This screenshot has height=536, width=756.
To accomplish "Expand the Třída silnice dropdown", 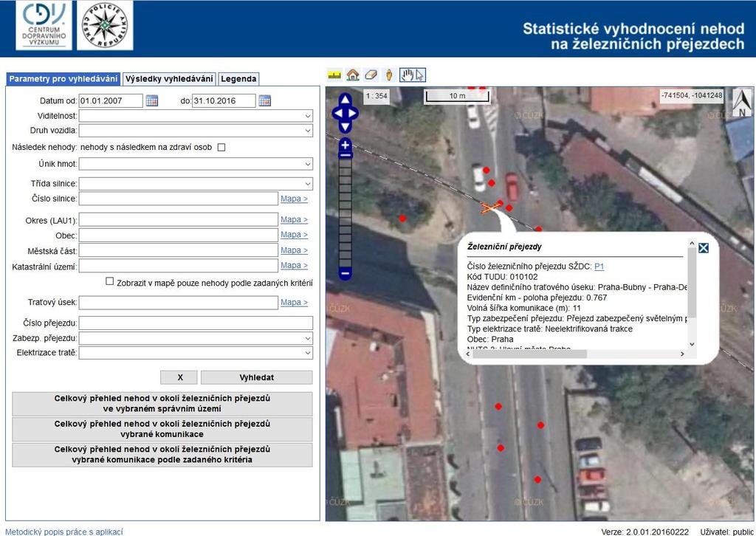I will [x=196, y=184].
